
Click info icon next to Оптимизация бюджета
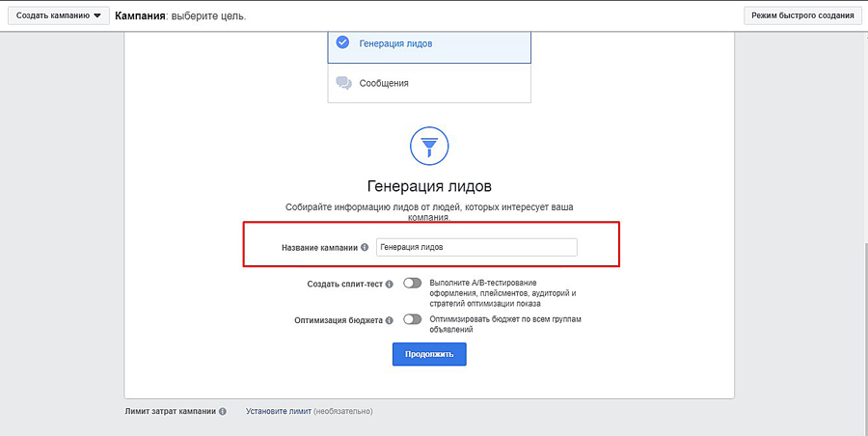point(389,320)
